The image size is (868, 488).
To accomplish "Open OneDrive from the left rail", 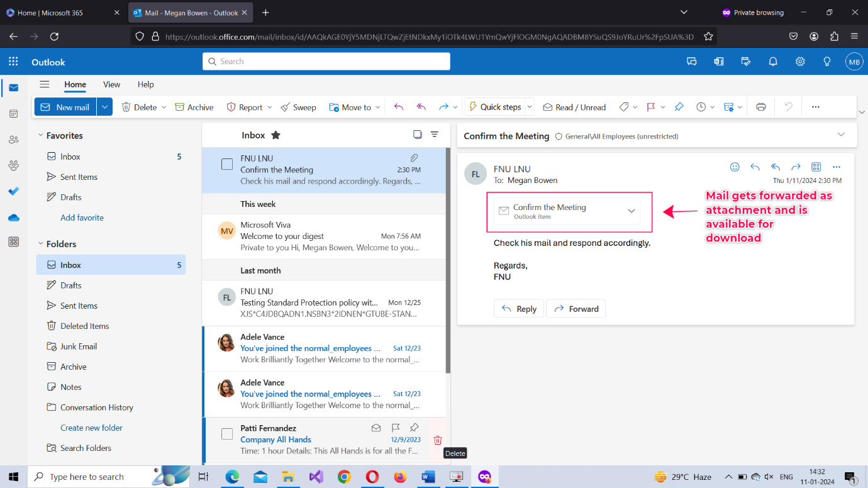I will point(13,217).
